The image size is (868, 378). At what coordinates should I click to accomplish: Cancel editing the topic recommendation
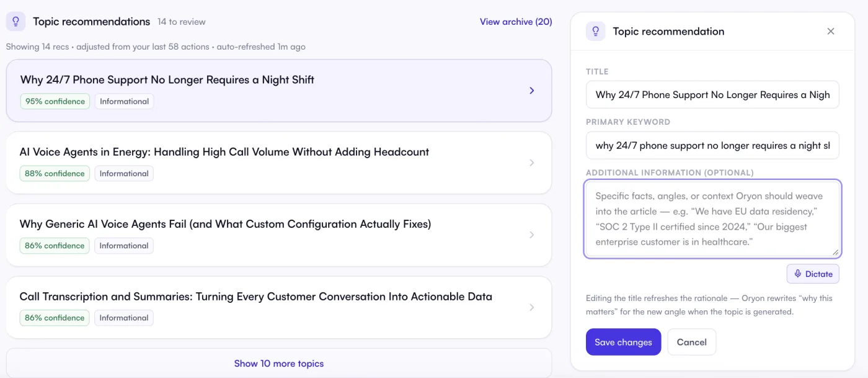click(x=691, y=342)
